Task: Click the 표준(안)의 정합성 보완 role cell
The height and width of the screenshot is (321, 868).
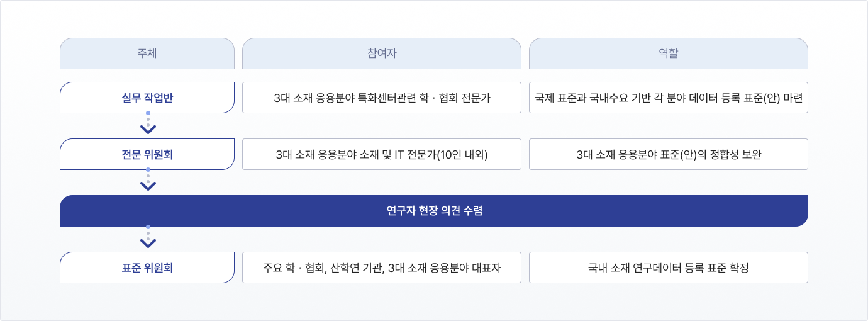Action: 669,154
